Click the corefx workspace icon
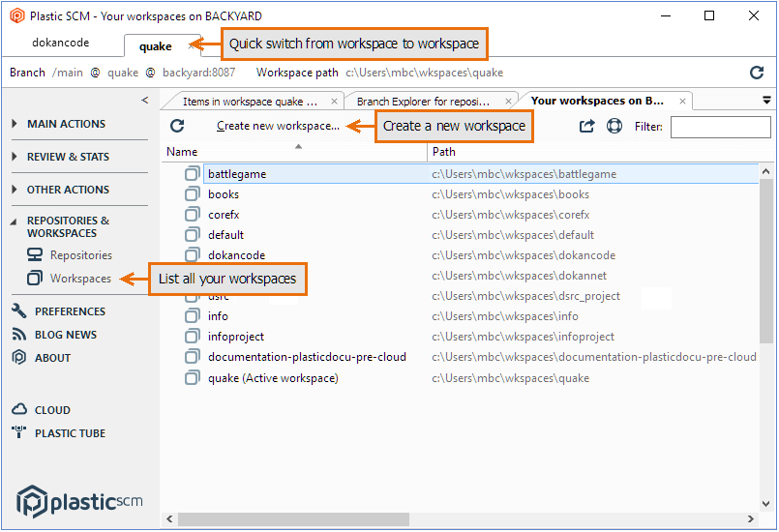Image resolution: width=779 pixels, height=532 pixels. (193, 214)
